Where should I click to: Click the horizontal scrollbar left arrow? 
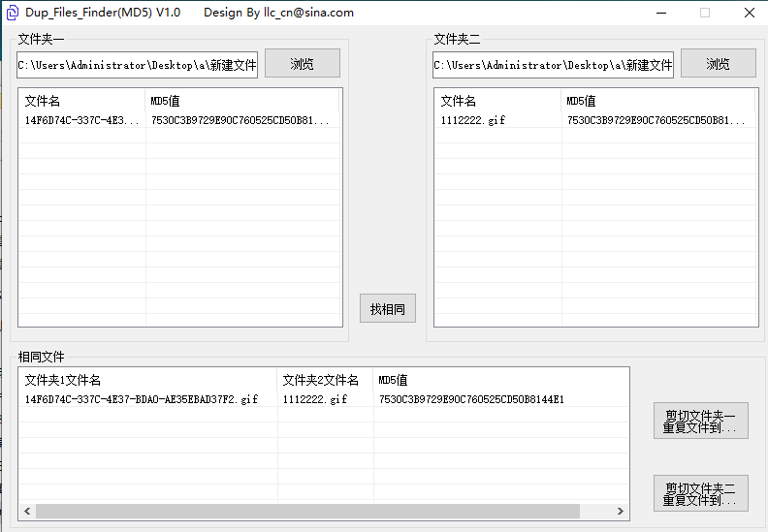[27, 511]
